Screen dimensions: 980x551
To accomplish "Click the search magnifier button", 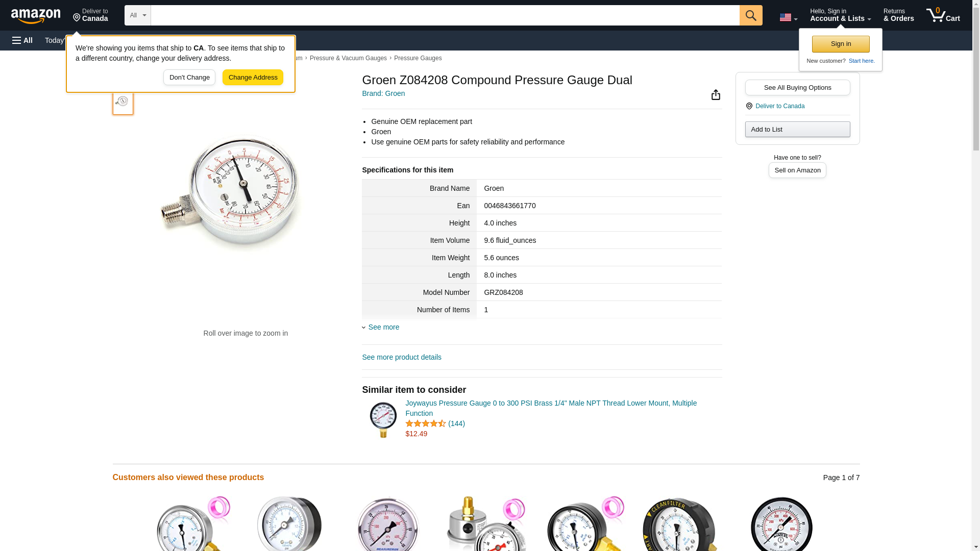I will 750,15.
